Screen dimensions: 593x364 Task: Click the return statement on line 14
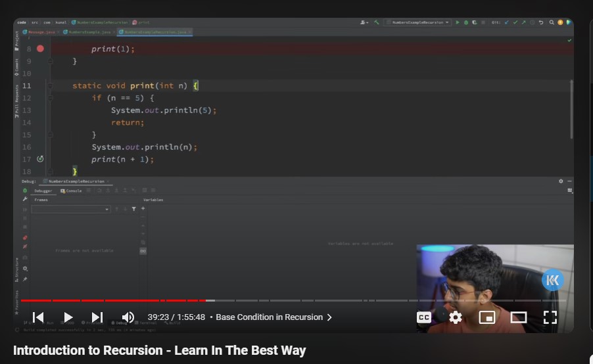[128, 122]
